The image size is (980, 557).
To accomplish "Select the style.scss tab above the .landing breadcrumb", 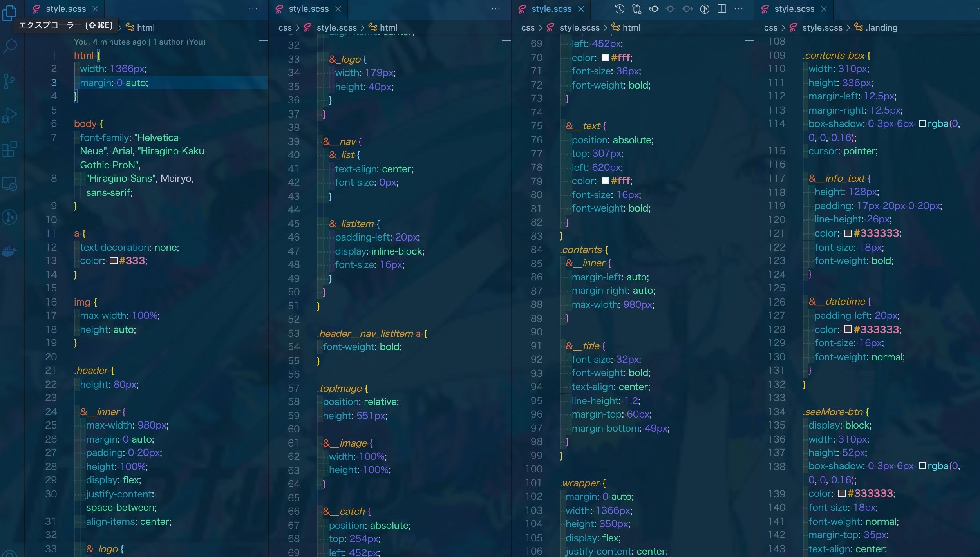I will coord(794,9).
